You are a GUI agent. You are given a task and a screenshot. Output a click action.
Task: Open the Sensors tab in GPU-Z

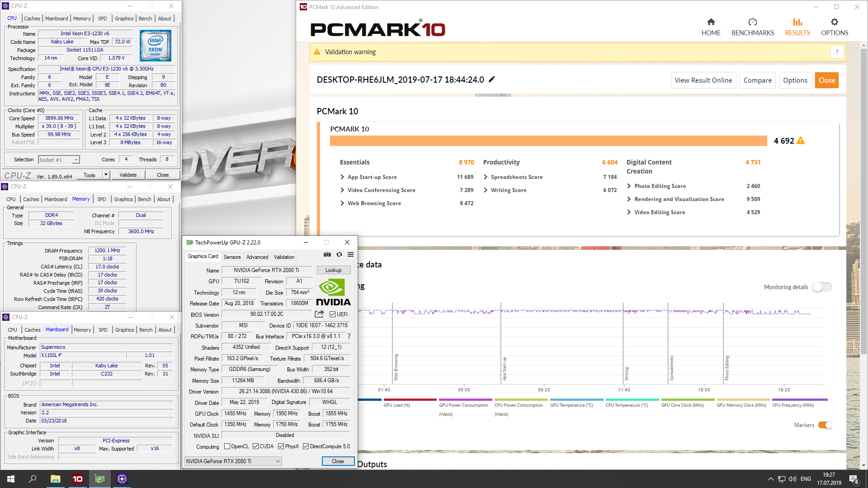(232, 257)
